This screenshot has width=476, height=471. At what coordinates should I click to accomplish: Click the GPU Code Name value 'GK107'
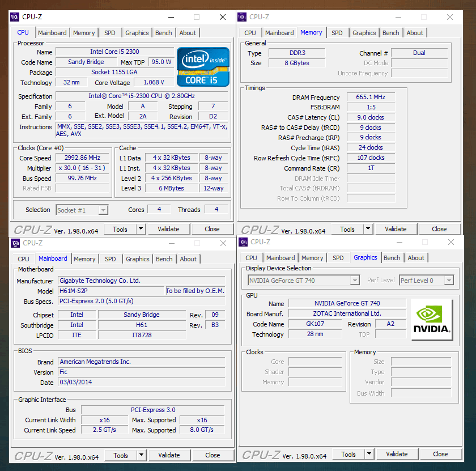315,324
